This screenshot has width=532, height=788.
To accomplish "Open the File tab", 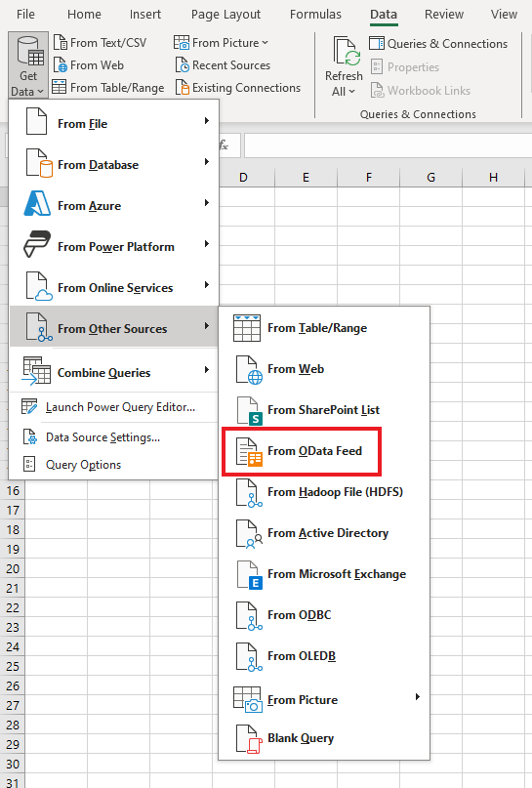I will pos(25,14).
